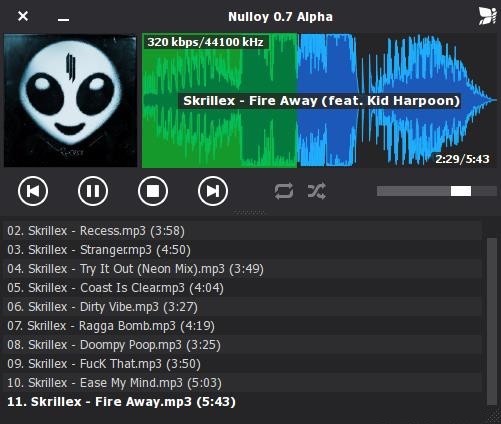Select track 03 Stranger.mp3
This screenshot has width=501, height=424.
242,250
